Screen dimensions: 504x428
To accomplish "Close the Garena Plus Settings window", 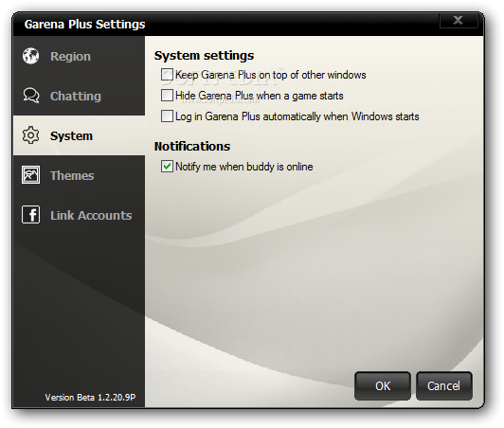I will pos(458,20).
